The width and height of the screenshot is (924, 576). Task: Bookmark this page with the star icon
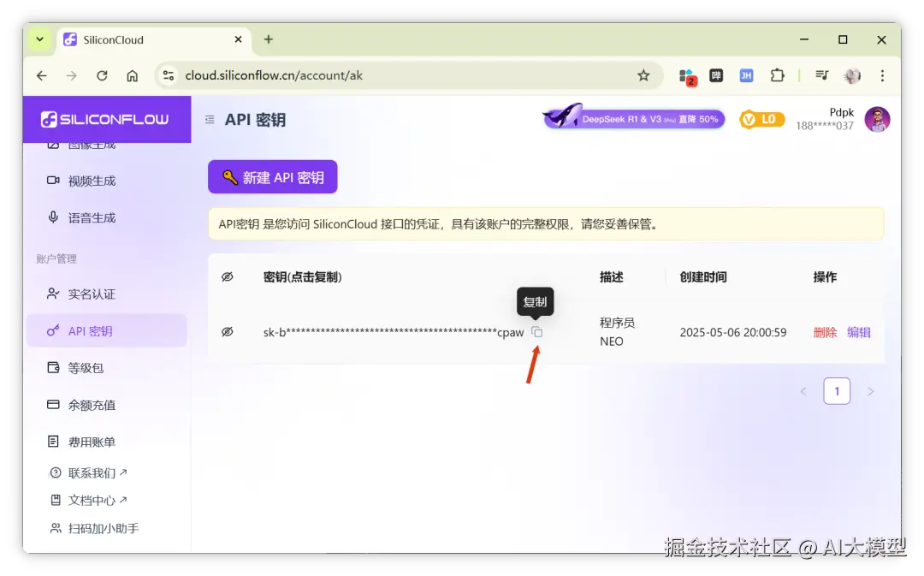coord(643,75)
